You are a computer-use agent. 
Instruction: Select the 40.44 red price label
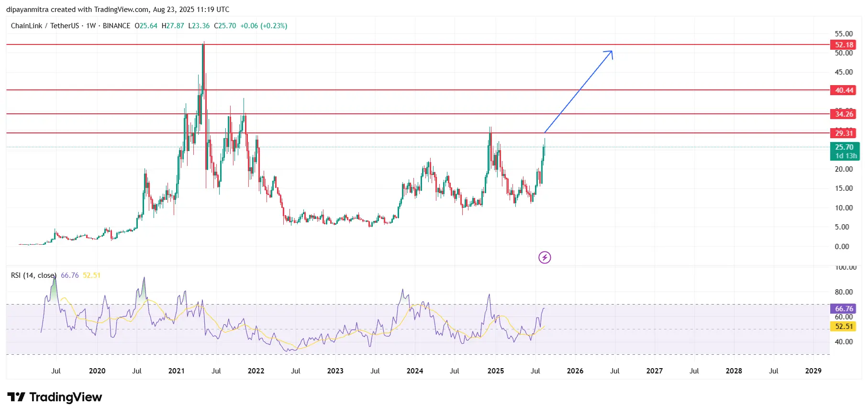coord(844,90)
